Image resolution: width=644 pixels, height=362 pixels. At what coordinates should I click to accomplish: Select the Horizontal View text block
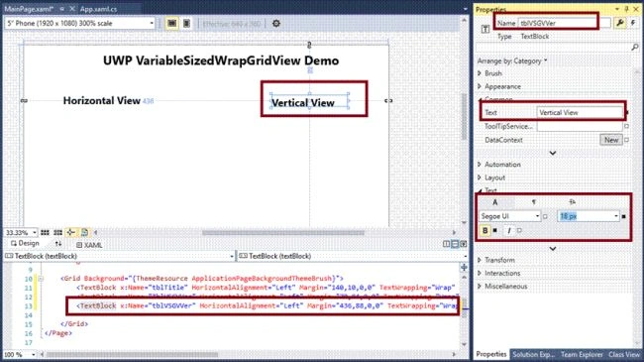pos(101,101)
